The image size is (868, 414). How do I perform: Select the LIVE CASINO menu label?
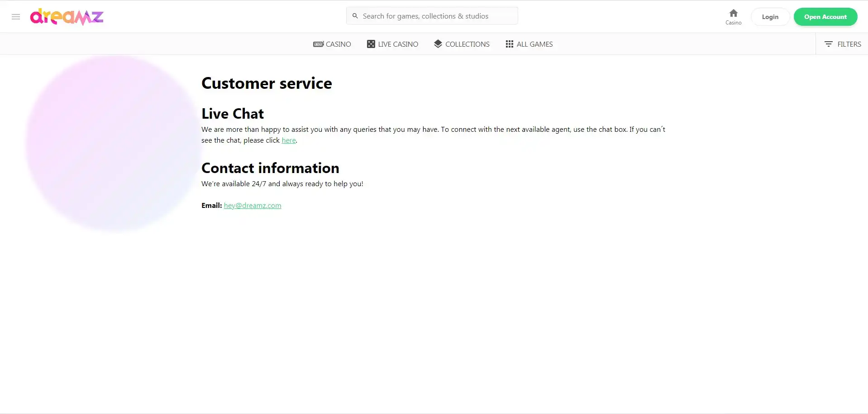[x=398, y=44]
